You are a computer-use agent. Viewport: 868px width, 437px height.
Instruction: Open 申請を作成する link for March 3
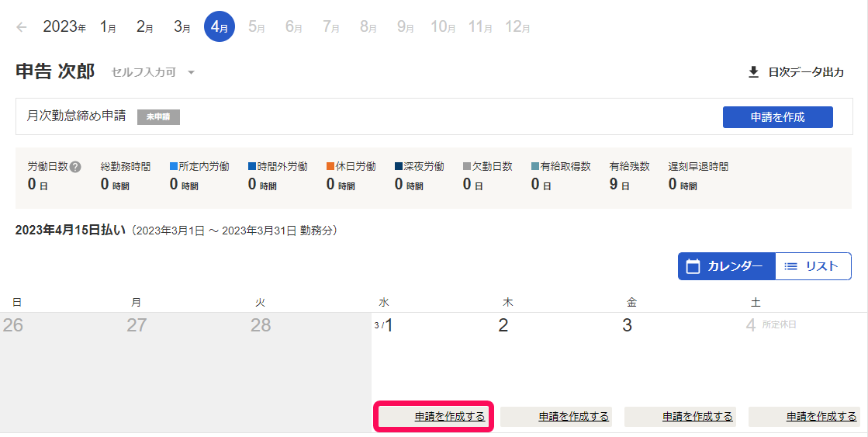(x=697, y=417)
